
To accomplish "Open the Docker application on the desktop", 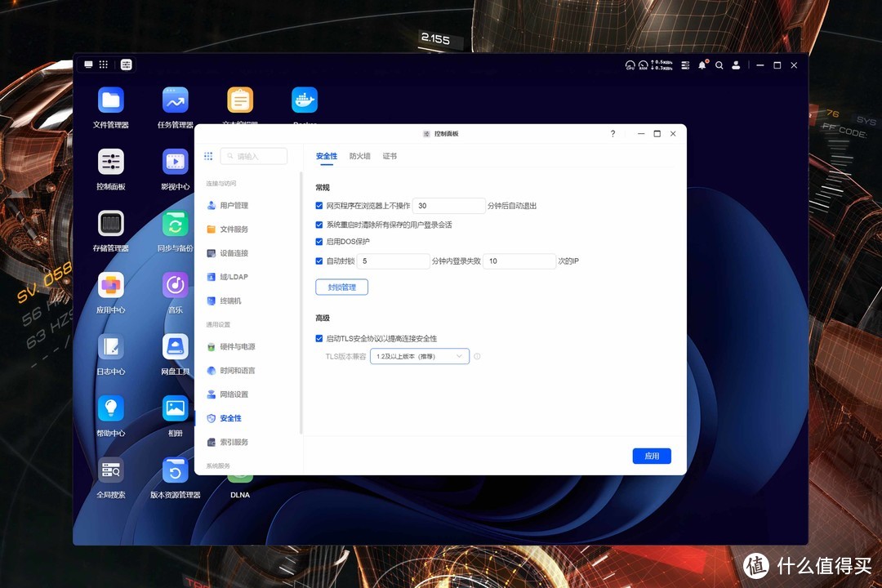I will pos(304,98).
